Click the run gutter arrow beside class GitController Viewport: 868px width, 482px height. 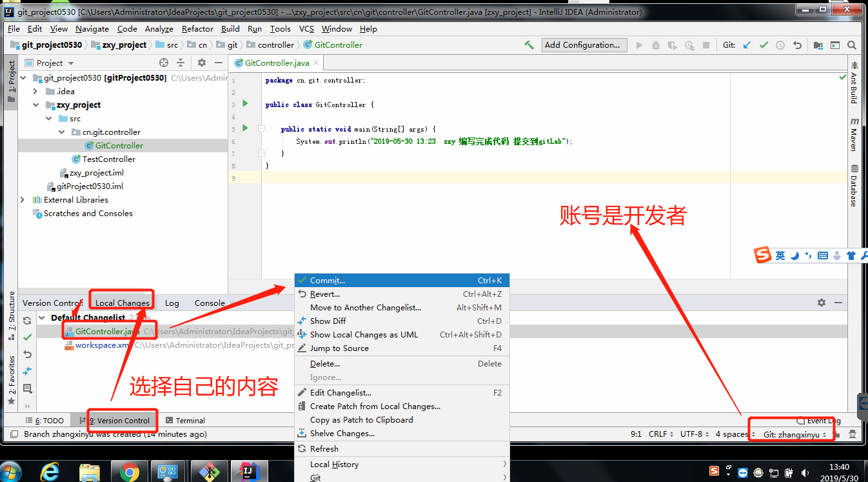[x=245, y=103]
